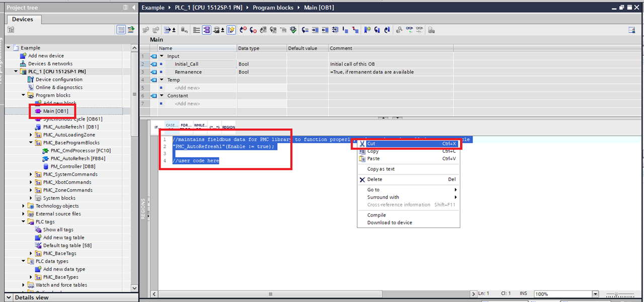Toggle the REGIONS side panel strip
This screenshot has width=644, height=302.
(x=143, y=208)
